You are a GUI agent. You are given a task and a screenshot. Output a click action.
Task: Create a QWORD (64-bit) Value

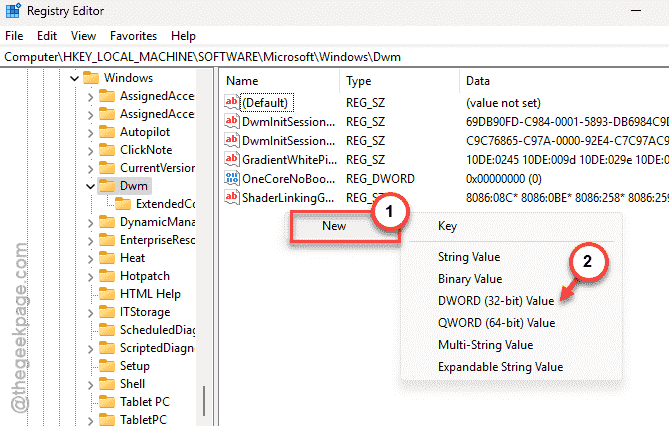[x=496, y=323]
